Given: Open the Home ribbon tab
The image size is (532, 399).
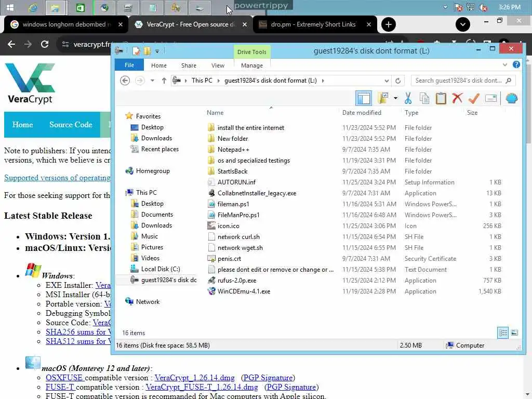Looking at the screenshot, I should coord(159,65).
